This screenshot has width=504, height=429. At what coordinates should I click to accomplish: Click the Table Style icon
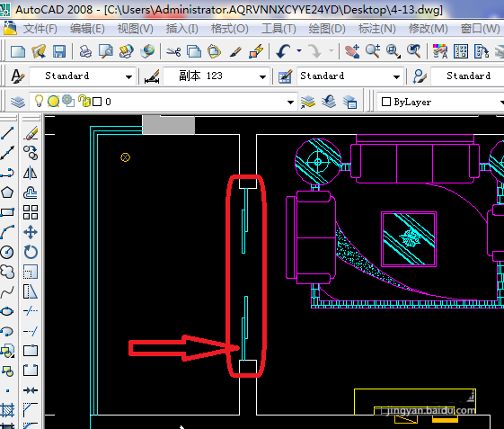click(285, 76)
